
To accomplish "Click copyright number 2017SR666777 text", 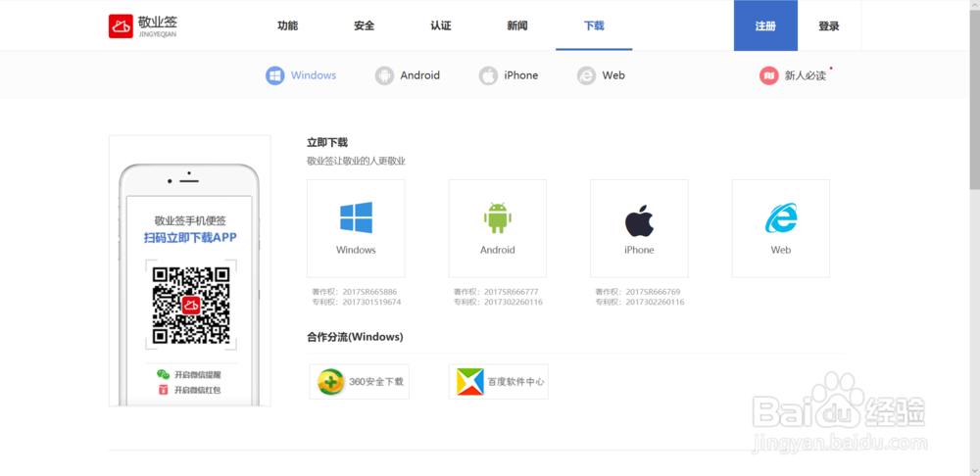I will pyautogui.click(x=512, y=292).
